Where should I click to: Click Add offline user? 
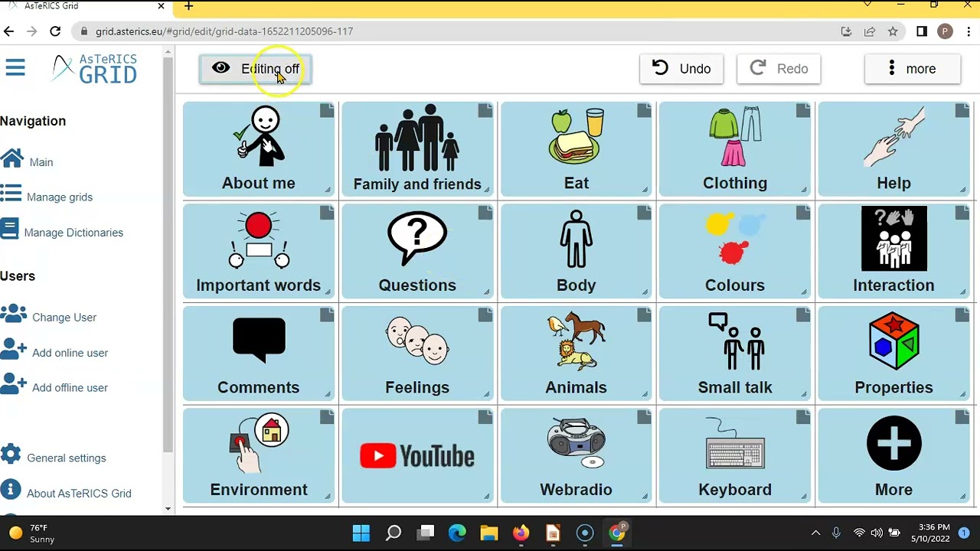point(54,387)
